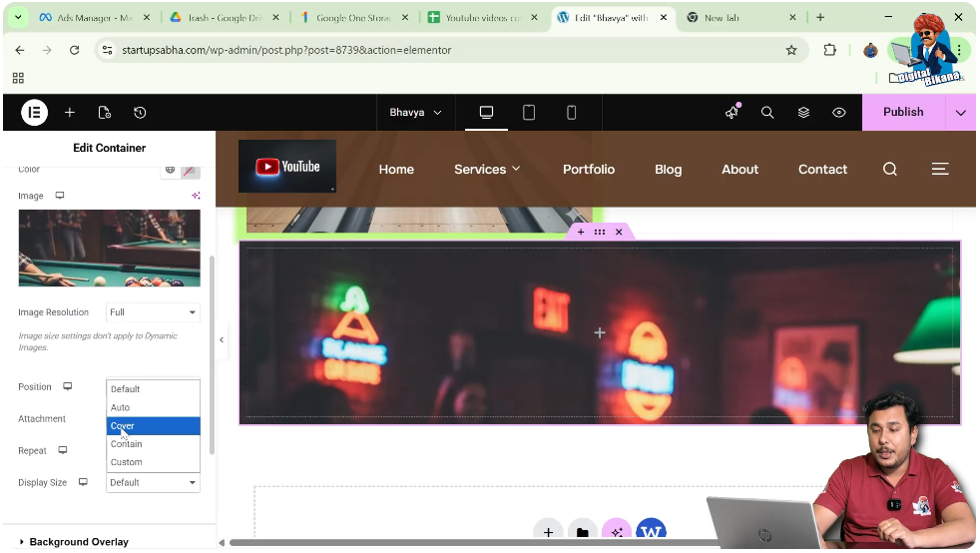Switch to desktop view mode
The width and height of the screenshot is (980, 553).
tap(486, 113)
